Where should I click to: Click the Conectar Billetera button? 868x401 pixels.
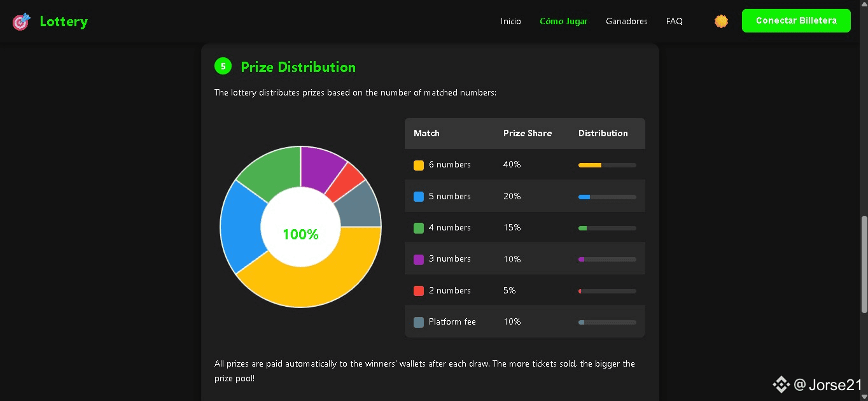point(796,20)
